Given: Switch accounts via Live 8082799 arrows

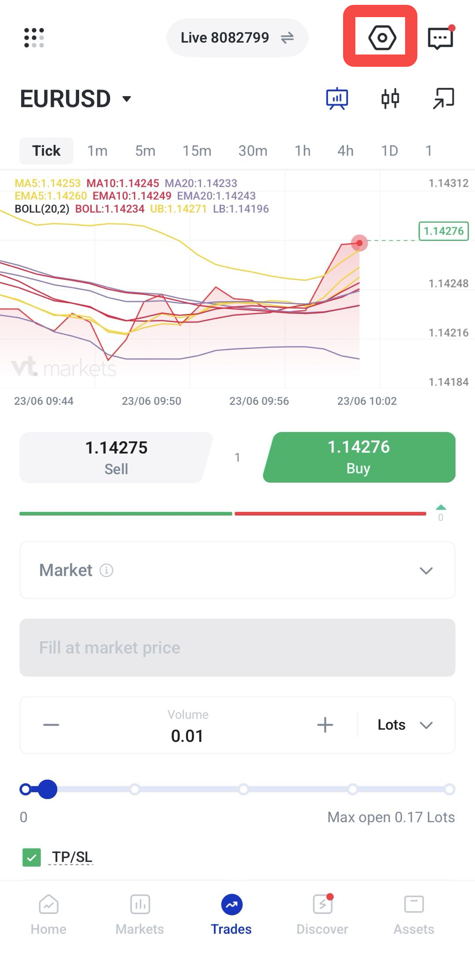Looking at the screenshot, I should [287, 38].
